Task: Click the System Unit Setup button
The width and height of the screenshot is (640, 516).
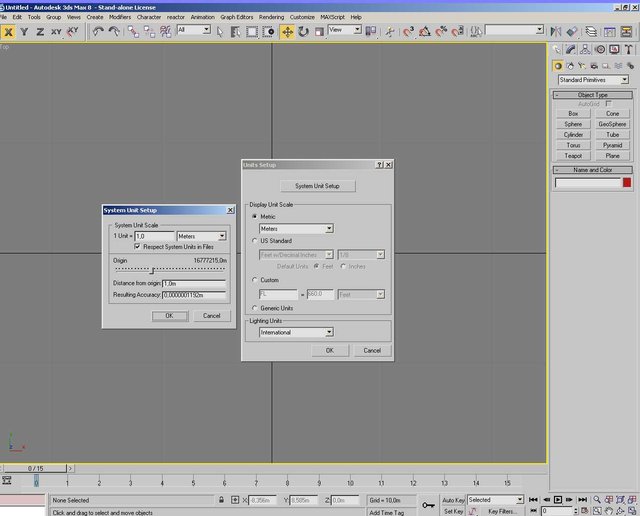Action: (317, 186)
